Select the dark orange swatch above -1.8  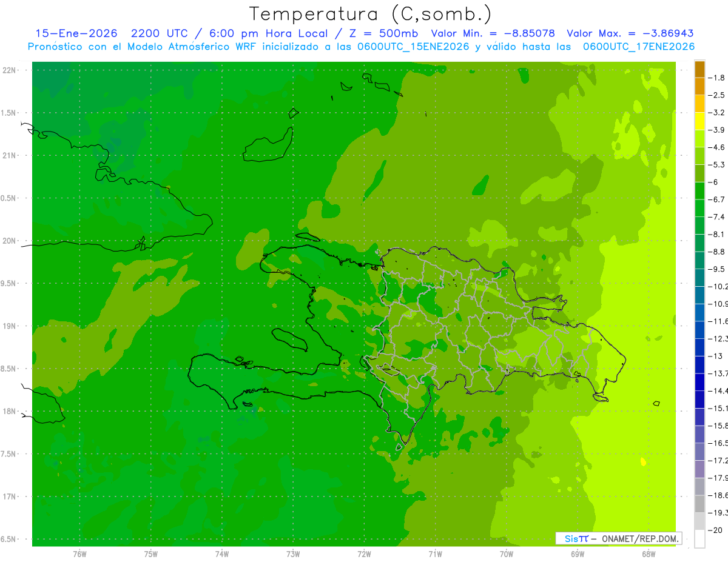[x=699, y=69]
